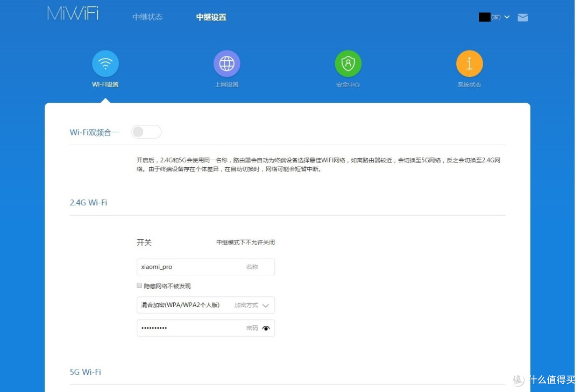Show the 2.4G password with eye icon
Screen dimensions: 581x392
click(266, 328)
